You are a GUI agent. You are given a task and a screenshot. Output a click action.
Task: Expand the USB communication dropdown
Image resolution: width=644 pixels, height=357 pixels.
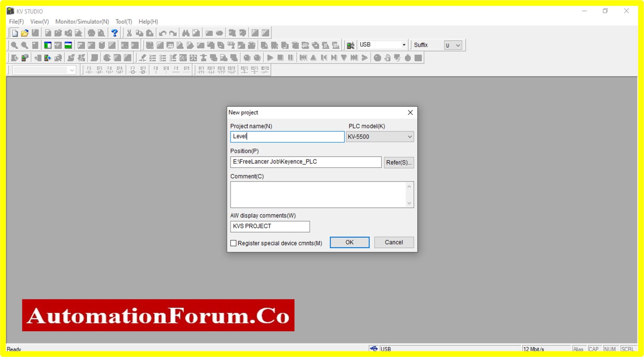coord(404,44)
